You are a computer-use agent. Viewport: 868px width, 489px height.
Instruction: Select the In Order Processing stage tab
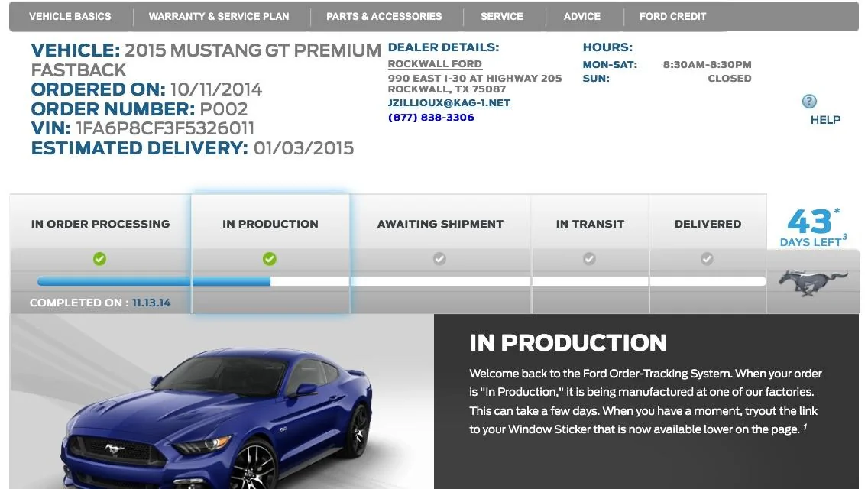click(100, 224)
